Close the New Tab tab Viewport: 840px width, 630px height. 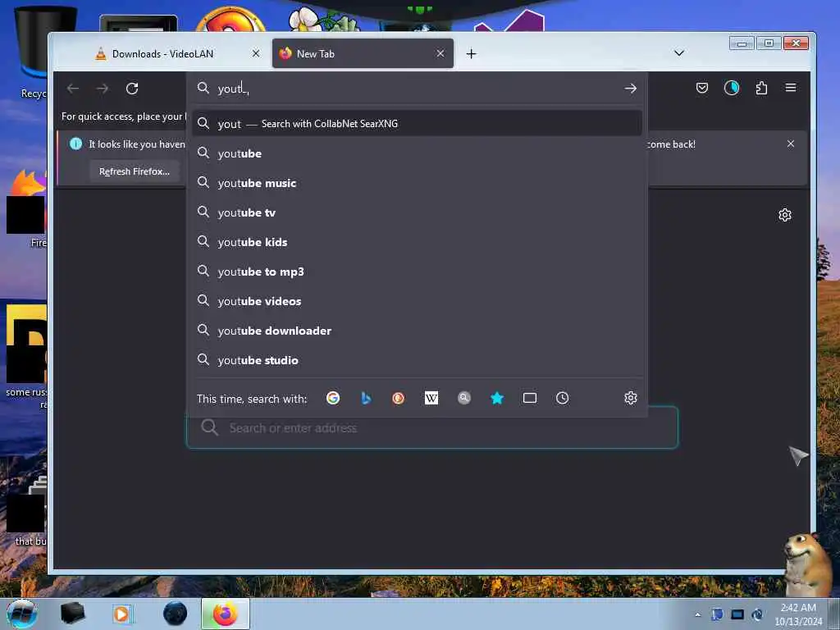(x=441, y=53)
